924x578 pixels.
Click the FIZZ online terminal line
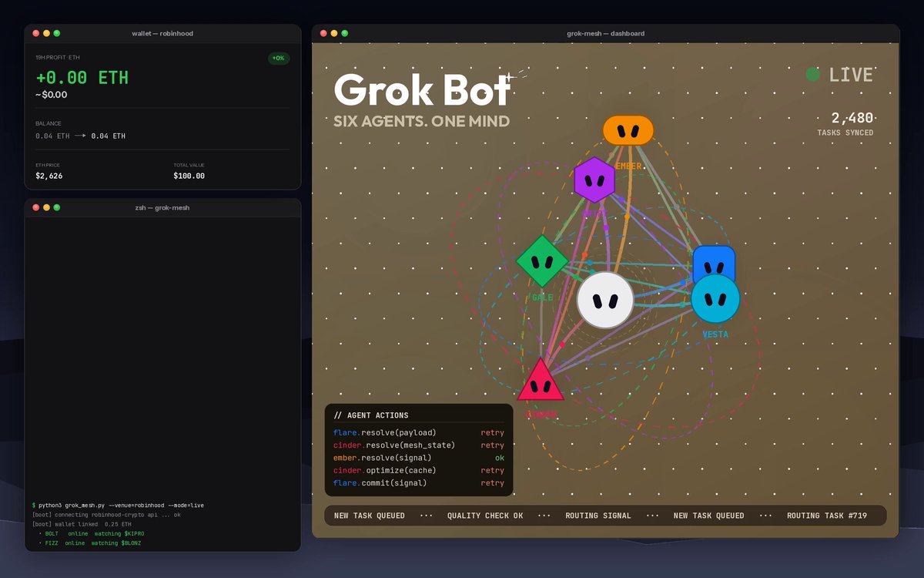tap(90, 543)
